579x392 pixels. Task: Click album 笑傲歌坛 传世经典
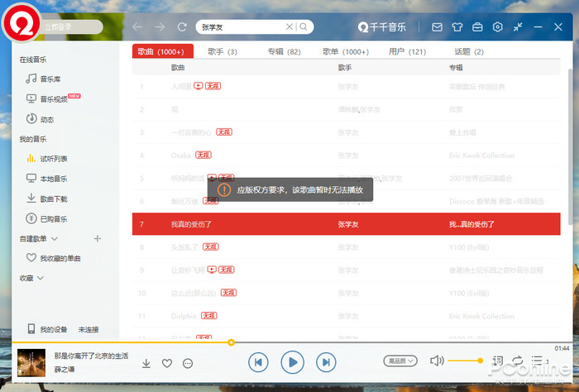click(476, 87)
